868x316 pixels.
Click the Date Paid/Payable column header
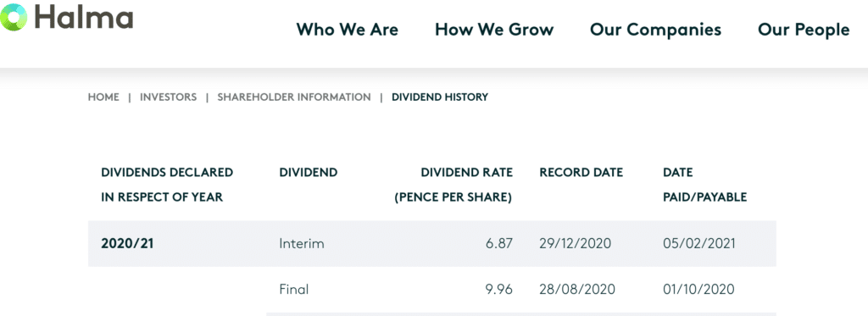tap(704, 185)
